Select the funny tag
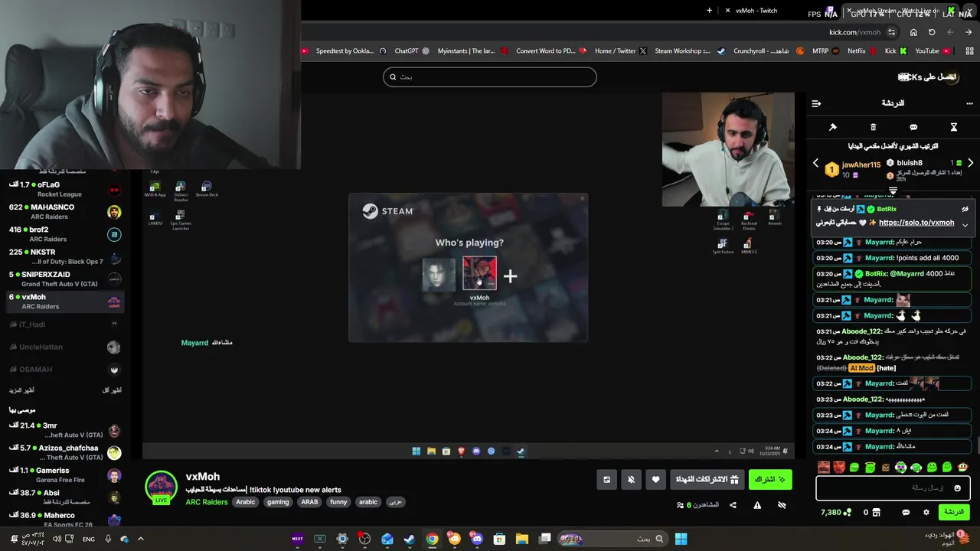Screen dimensions: 980x551 pyautogui.click(x=338, y=502)
